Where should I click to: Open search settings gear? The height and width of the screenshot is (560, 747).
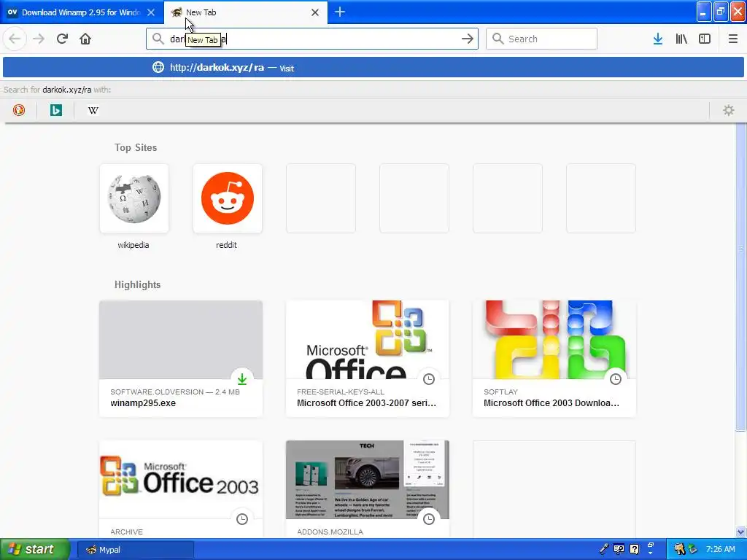(729, 111)
